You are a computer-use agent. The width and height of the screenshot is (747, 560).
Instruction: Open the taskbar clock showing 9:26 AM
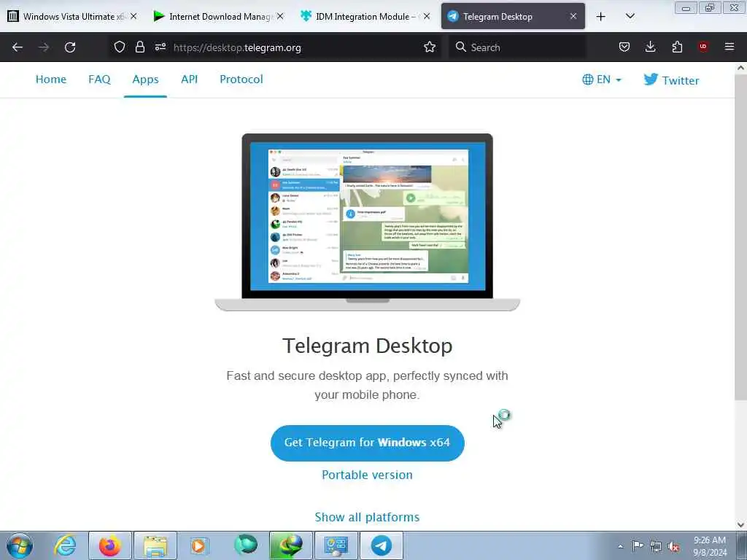coord(710,546)
